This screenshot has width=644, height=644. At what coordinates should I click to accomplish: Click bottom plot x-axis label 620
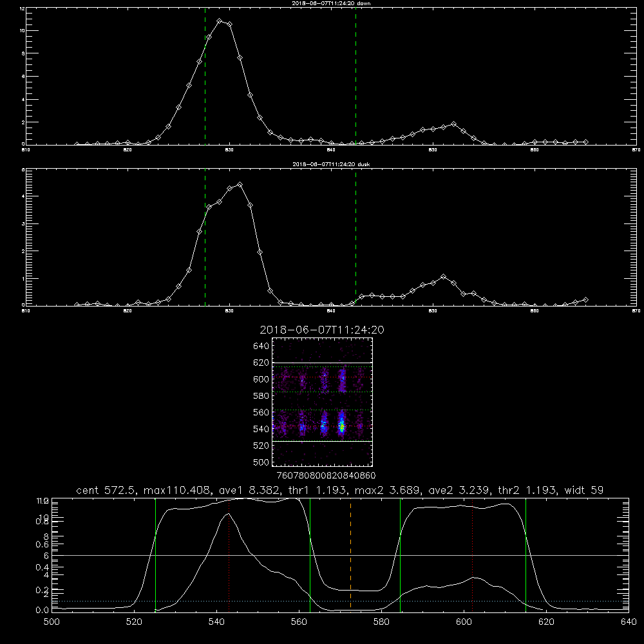(x=546, y=622)
